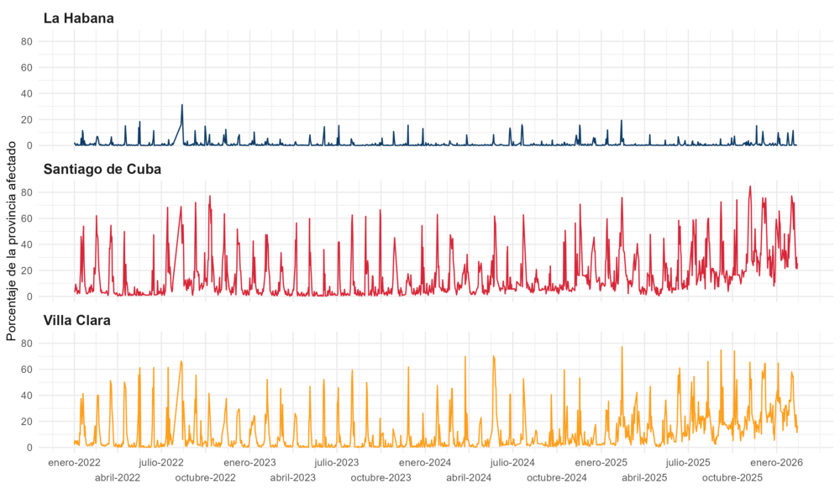Pick the enero-2023 x-axis label

(249, 462)
